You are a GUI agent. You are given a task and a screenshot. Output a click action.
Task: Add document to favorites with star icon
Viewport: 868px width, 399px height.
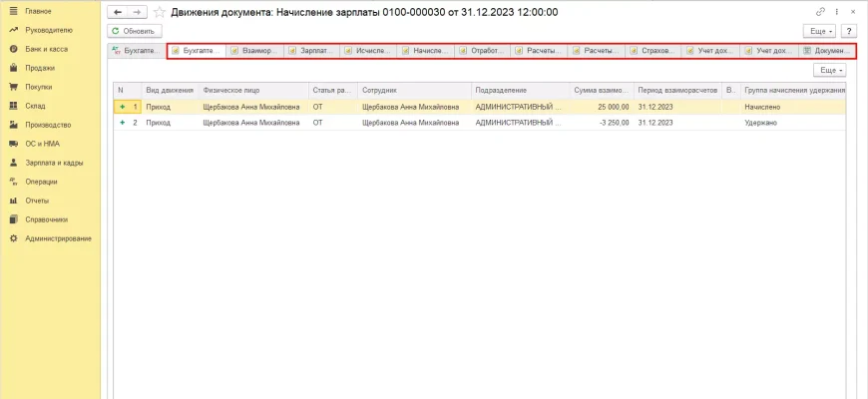pos(160,12)
